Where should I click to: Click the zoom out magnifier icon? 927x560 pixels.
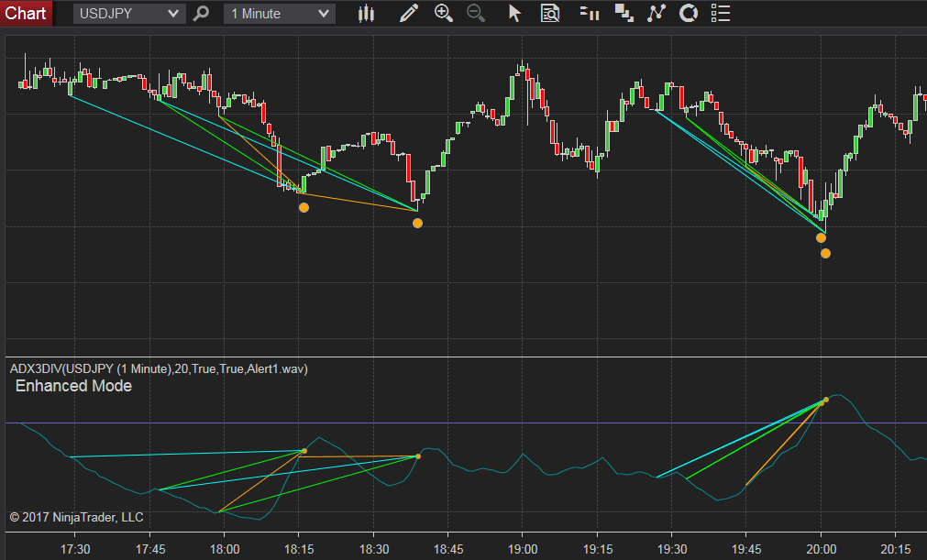click(x=476, y=13)
